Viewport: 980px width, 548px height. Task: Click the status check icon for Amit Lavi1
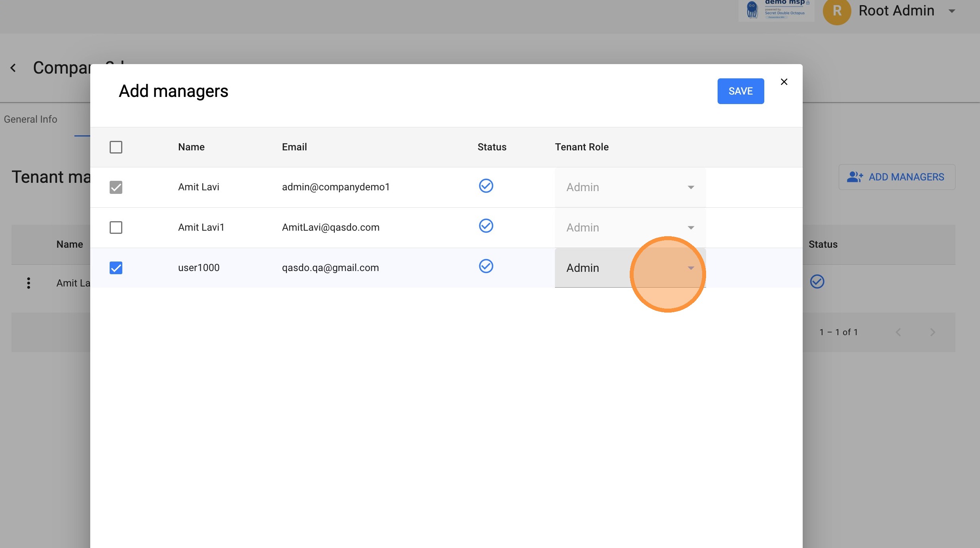486,226
